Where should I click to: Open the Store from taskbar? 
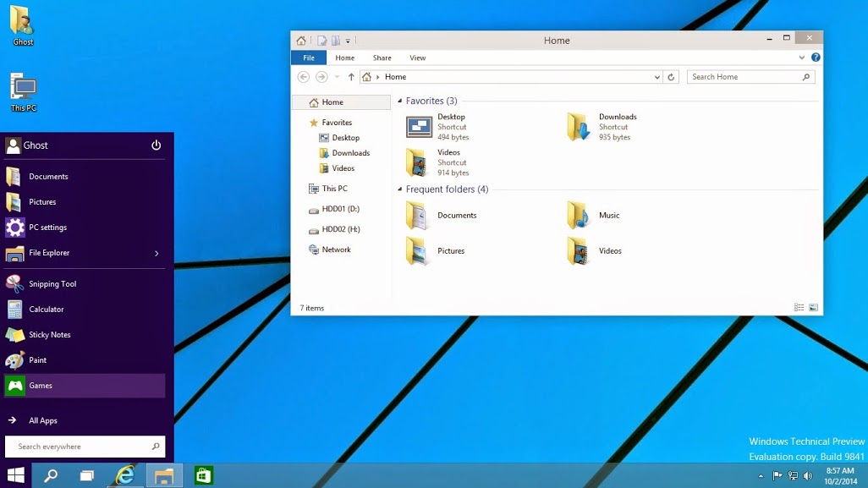click(204, 475)
